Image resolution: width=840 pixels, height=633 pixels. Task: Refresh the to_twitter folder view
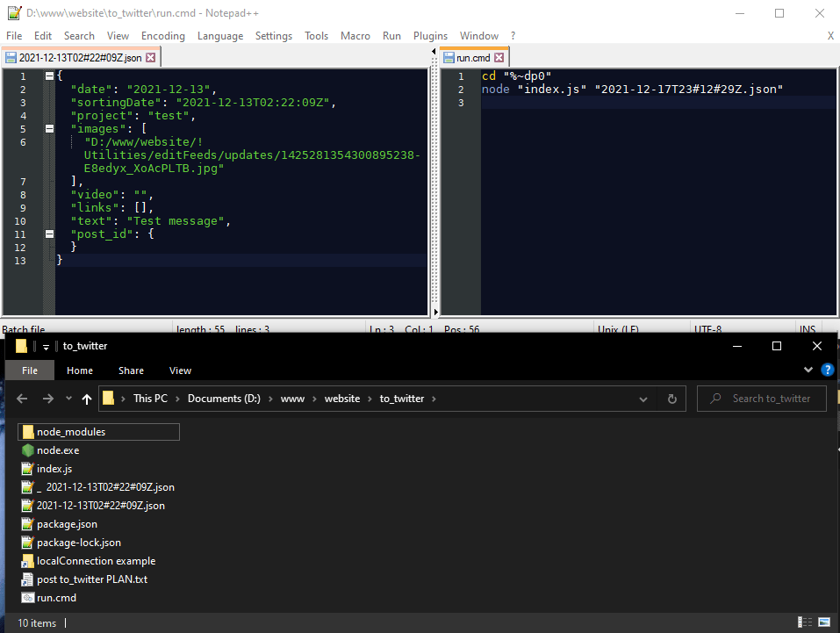671,399
